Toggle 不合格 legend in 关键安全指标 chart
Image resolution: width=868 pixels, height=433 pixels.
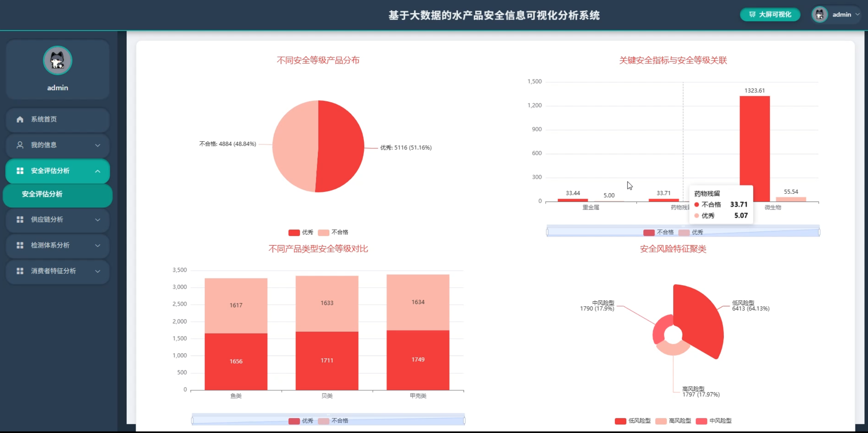659,233
